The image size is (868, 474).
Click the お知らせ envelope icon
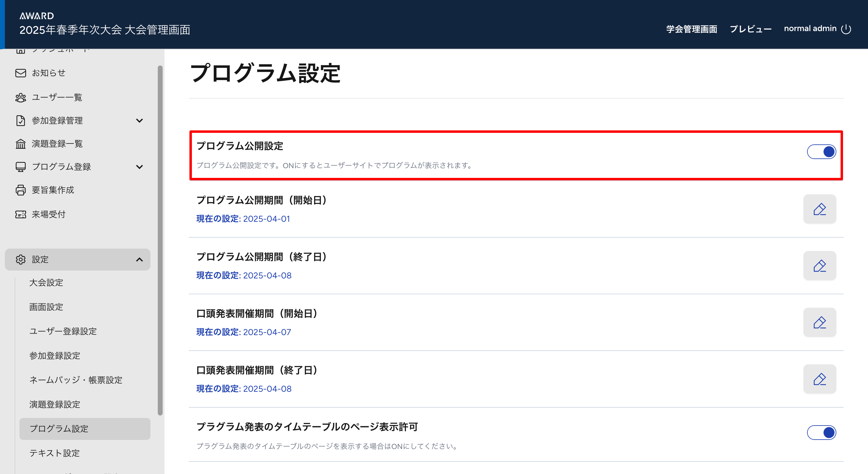click(x=20, y=73)
